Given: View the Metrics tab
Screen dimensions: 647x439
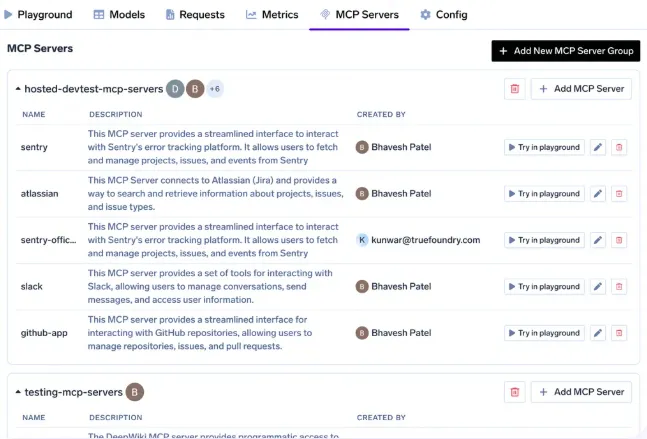Looking at the screenshot, I should tap(272, 15).
